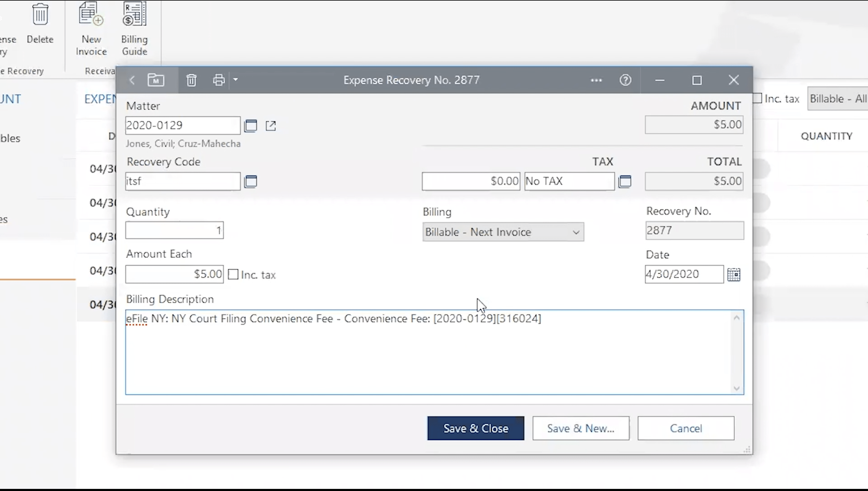Open the Date calendar picker
The image size is (868, 491).
734,275
